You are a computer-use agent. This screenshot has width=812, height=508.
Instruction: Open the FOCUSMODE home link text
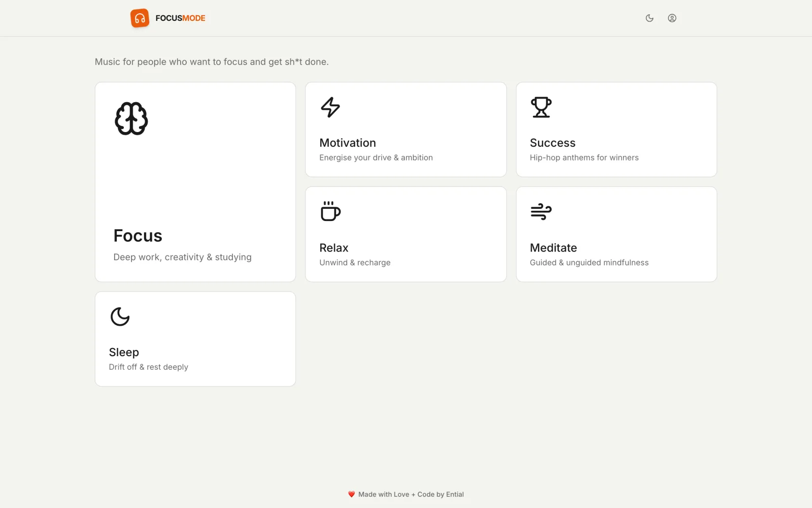coord(180,18)
